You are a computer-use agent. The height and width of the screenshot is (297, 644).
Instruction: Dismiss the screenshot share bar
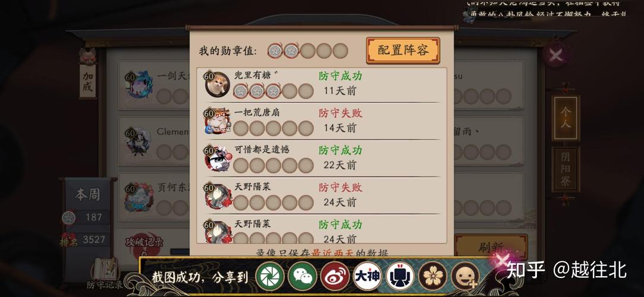[x=501, y=260]
